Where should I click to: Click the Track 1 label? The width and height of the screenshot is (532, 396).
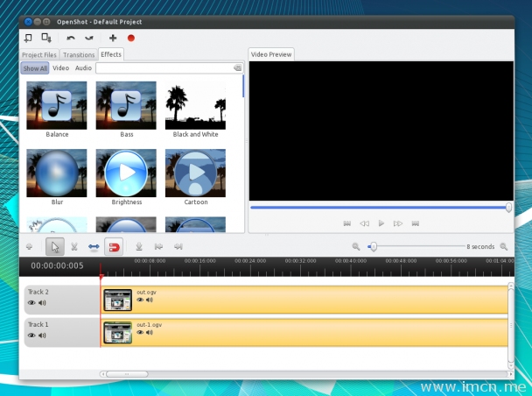coord(38,324)
